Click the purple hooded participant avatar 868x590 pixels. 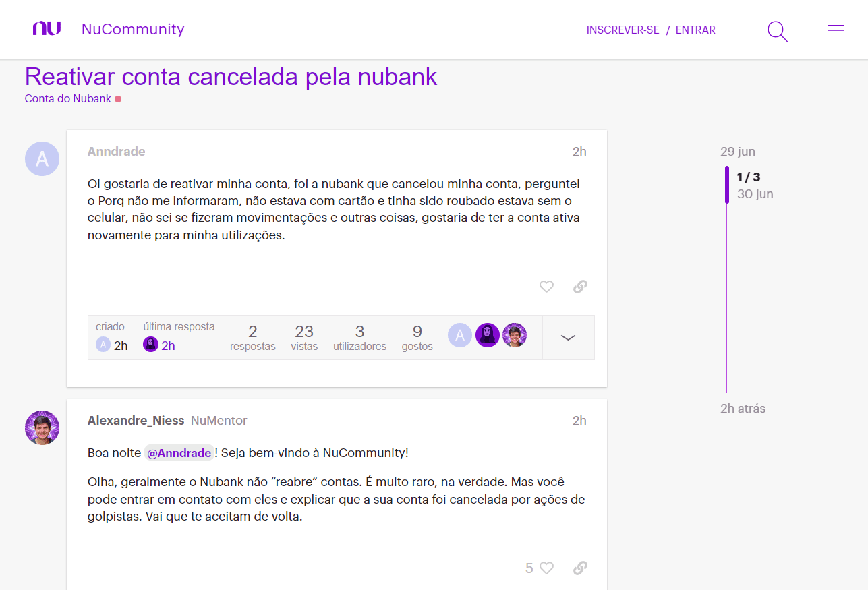pyautogui.click(x=488, y=335)
